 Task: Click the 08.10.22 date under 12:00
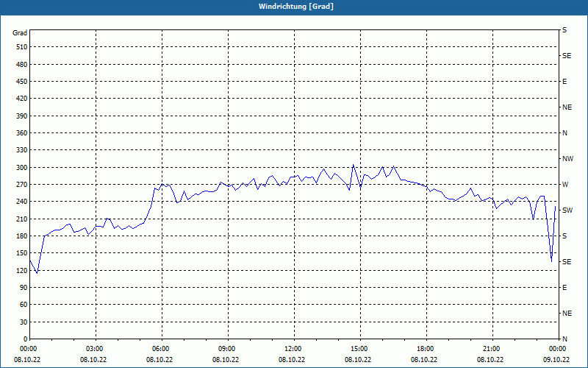[292, 359]
